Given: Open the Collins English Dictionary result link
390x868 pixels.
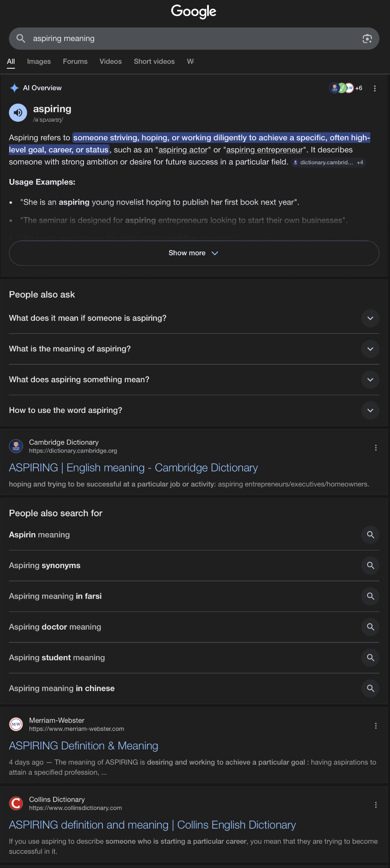Looking at the screenshot, I should 152,825.
